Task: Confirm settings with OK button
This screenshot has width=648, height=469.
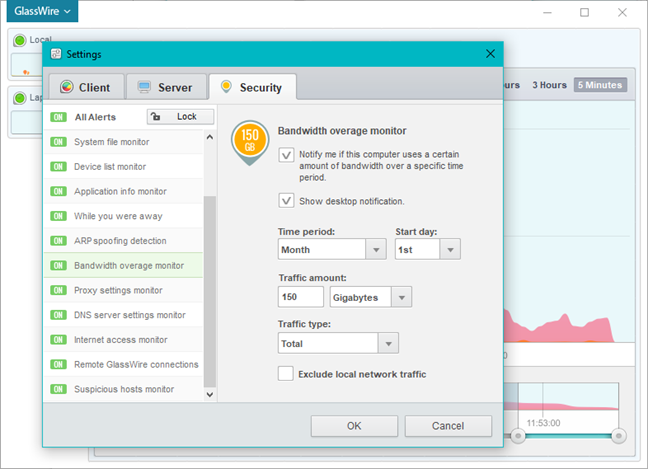Action: [354, 426]
